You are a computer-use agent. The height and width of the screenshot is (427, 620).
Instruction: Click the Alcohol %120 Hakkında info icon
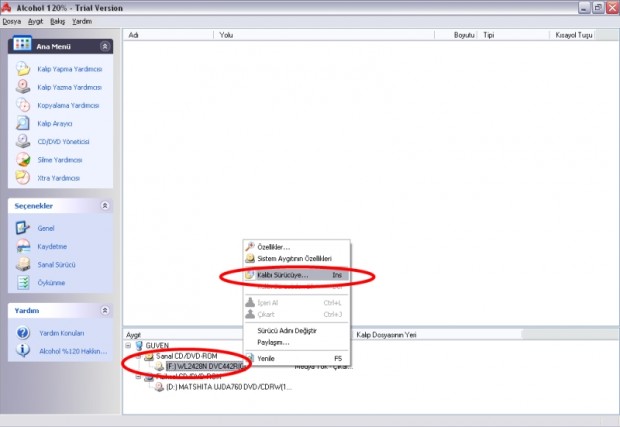coord(23,350)
